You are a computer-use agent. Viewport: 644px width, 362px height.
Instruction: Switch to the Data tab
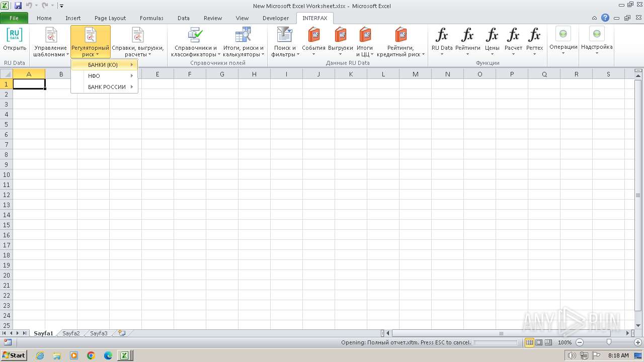(x=184, y=18)
